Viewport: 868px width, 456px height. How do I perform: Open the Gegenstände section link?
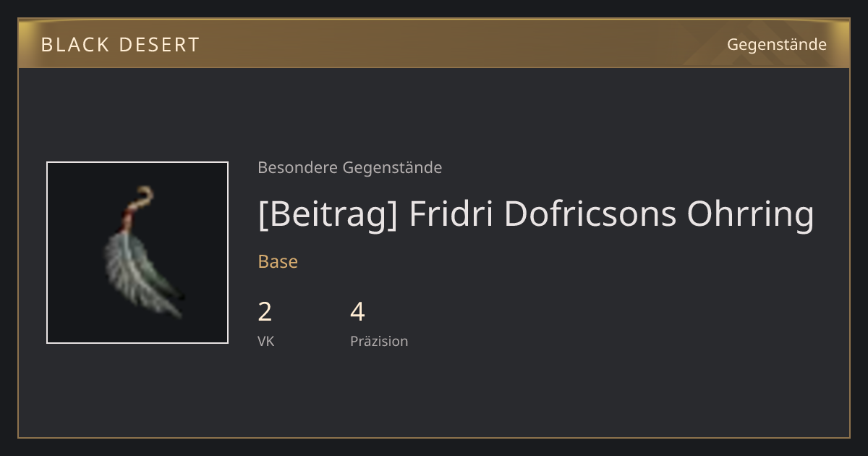776,45
